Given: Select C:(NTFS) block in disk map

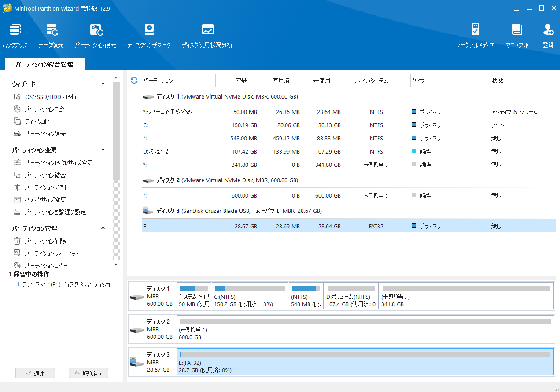Looking at the screenshot, I should point(250,296).
